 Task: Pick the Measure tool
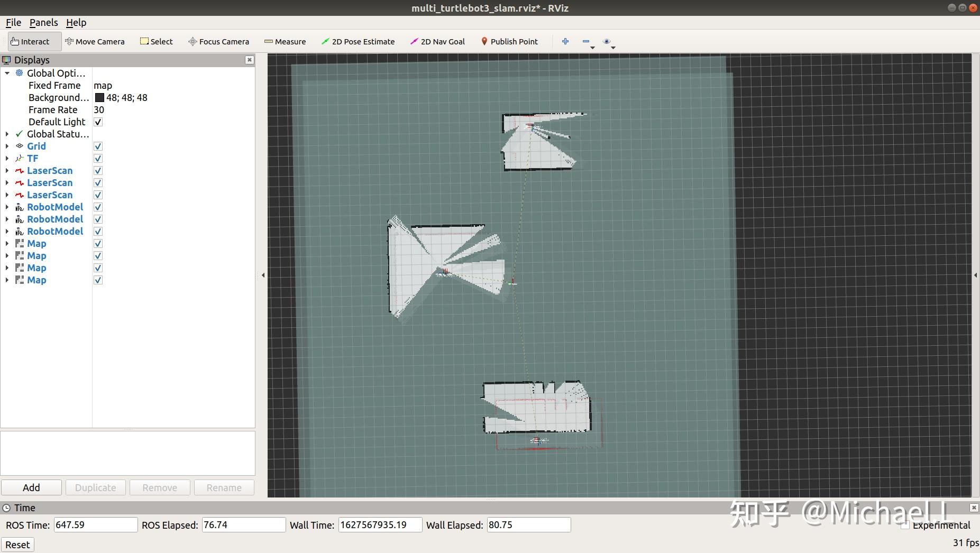[x=285, y=42]
